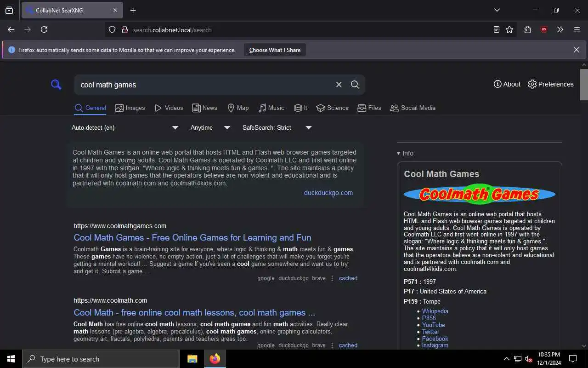Open the Twitter link in infobox

click(x=430, y=332)
